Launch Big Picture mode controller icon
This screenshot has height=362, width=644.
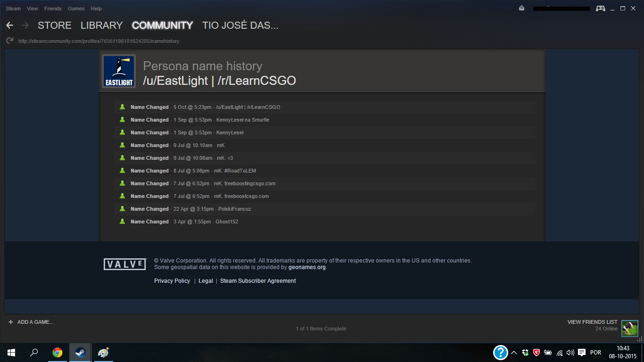[x=600, y=8]
